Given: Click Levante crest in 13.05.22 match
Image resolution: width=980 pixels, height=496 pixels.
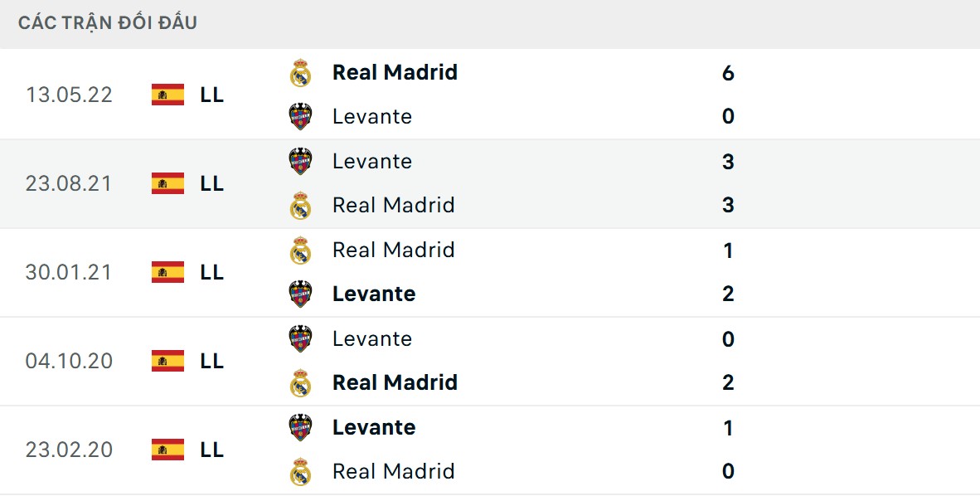Looking at the screenshot, I should click(x=300, y=116).
